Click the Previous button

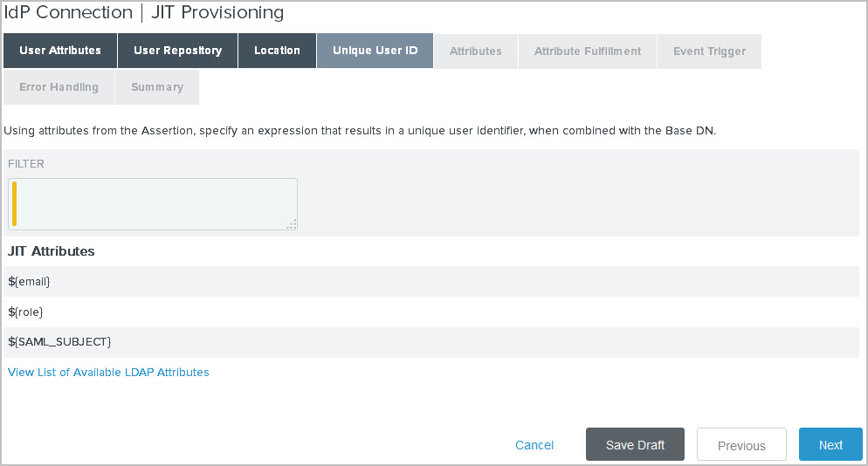click(741, 445)
